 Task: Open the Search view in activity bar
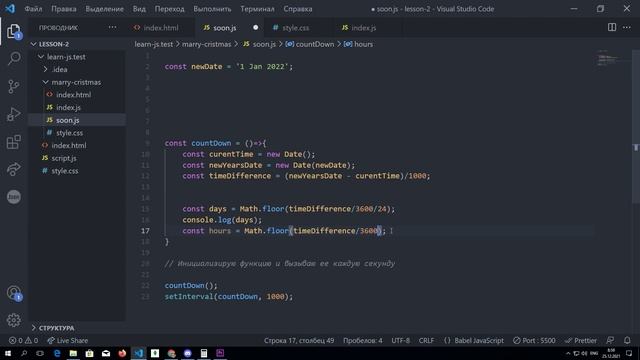pos(13,58)
